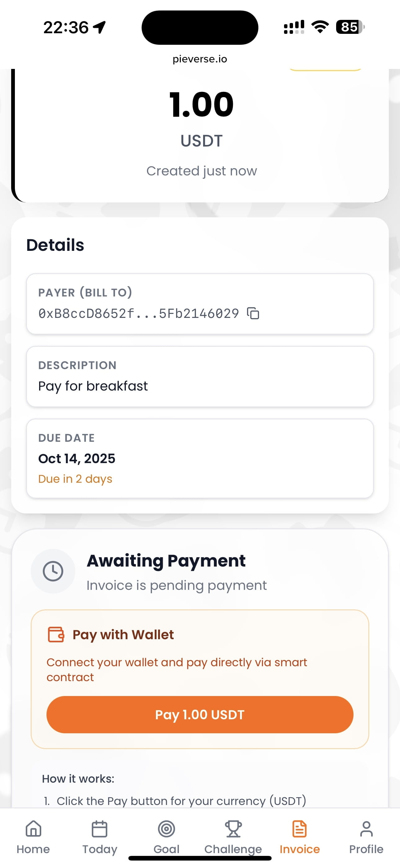
Task: Tap the battery indicator in status bar
Action: coord(349,27)
